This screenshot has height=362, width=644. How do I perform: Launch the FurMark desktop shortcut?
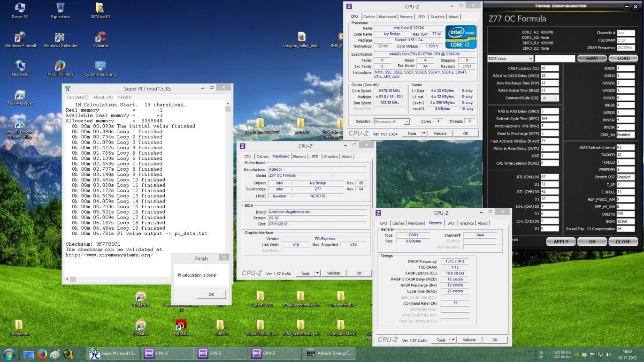(x=181, y=328)
